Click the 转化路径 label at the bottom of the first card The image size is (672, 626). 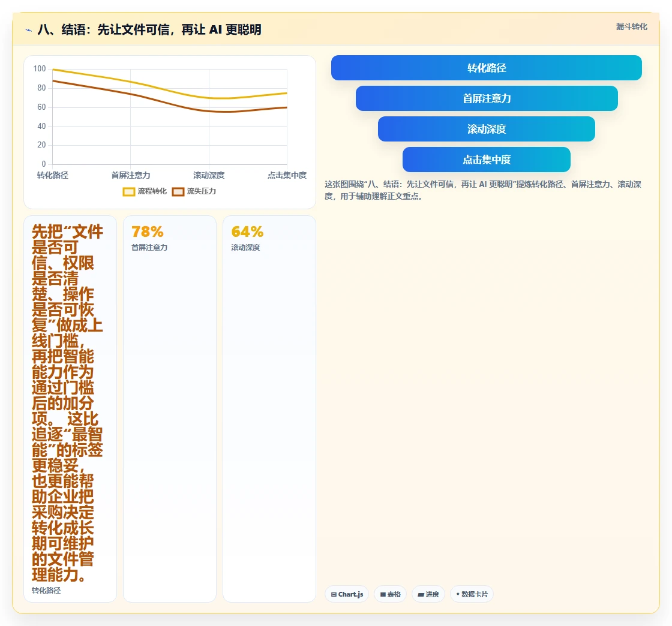[x=46, y=591]
